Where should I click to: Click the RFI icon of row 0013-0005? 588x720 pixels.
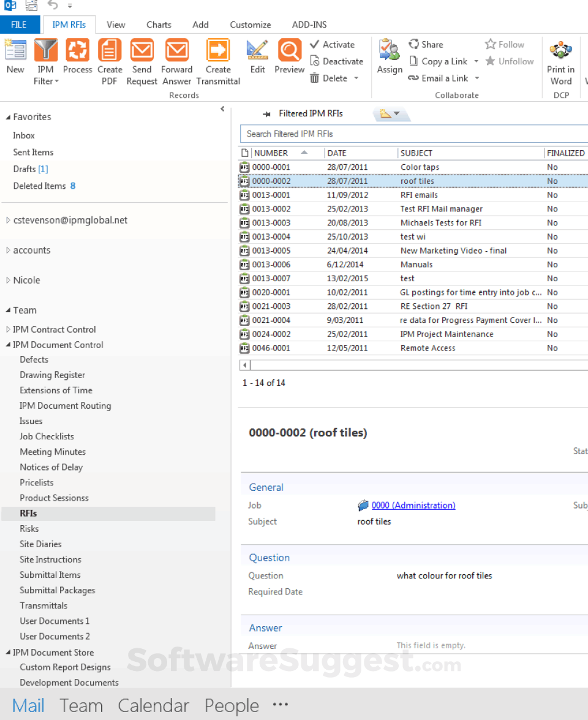pyautogui.click(x=244, y=251)
